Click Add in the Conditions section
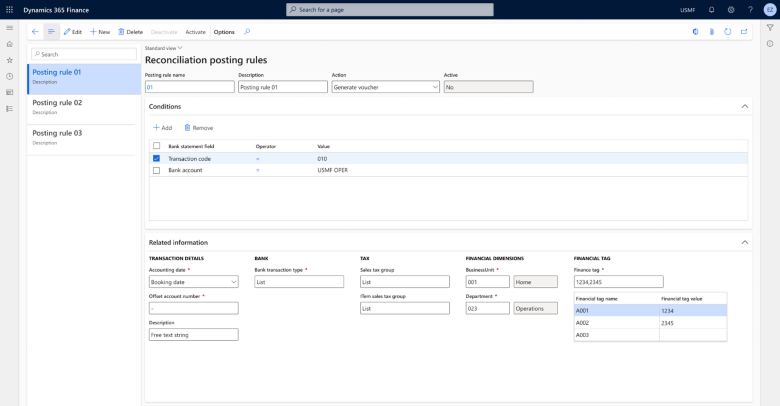The image size is (780, 406). [x=162, y=128]
